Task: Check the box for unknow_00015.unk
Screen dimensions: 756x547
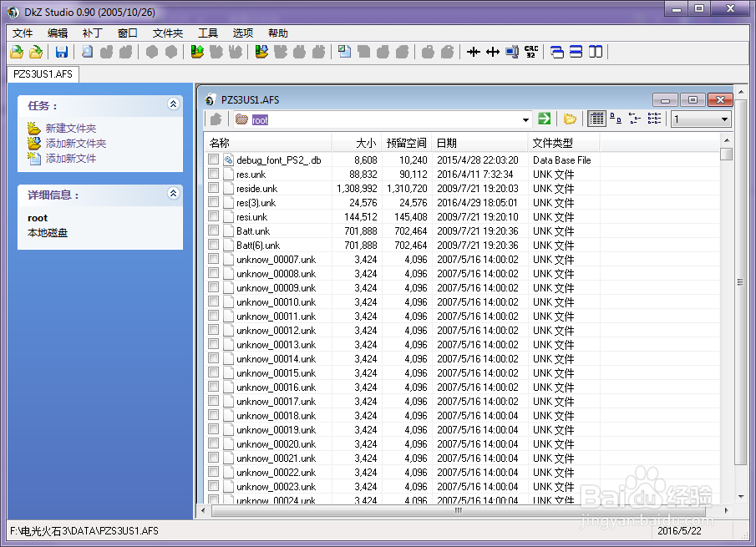Action: (x=214, y=372)
